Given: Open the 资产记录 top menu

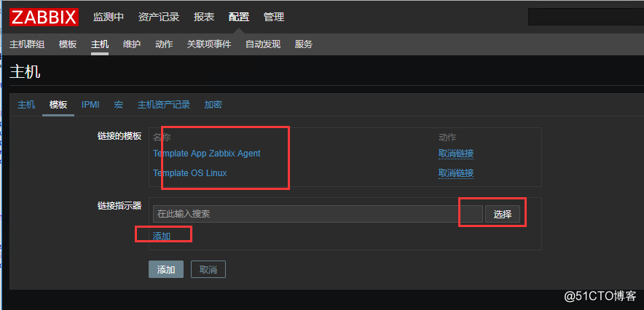Looking at the screenshot, I should [x=159, y=17].
